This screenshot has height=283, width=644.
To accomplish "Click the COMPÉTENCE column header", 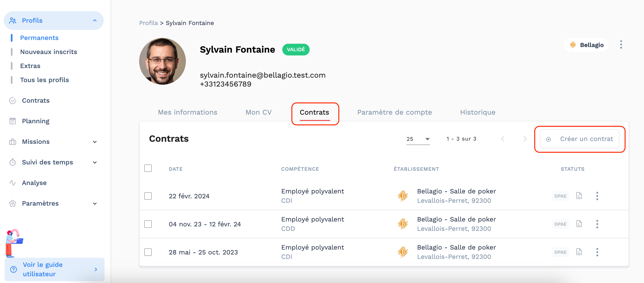I will coord(300,169).
